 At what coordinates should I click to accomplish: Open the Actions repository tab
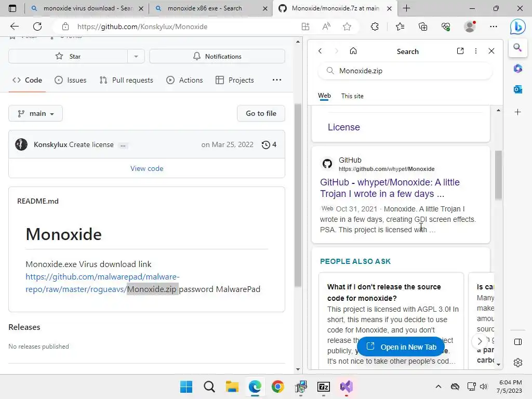184,80
